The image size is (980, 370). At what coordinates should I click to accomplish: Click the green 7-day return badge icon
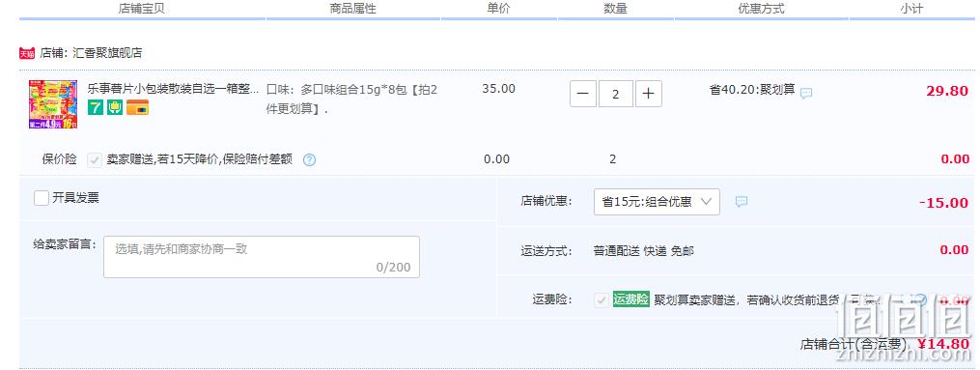(95, 107)
